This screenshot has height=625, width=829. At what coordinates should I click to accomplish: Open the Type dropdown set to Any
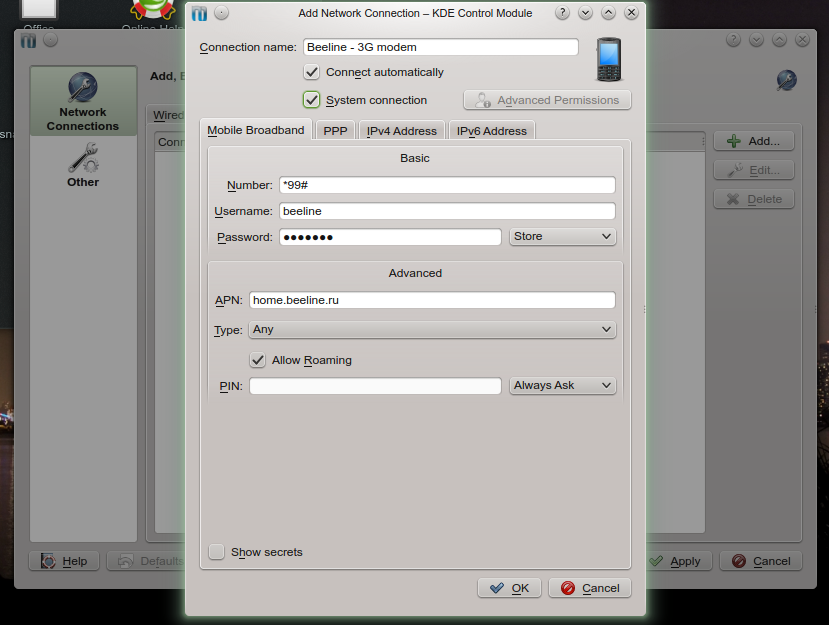[432, 329]
